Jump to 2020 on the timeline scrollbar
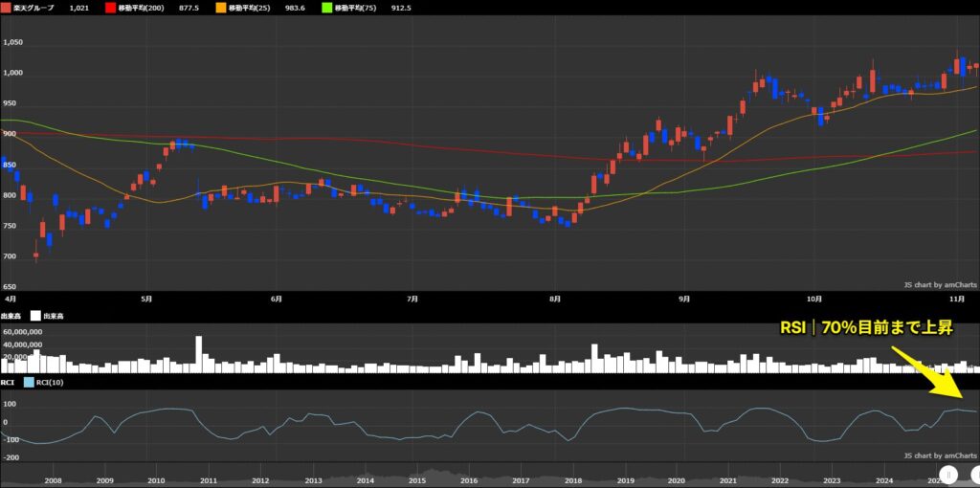This screenshot has width=980, height=488. pos(676,480)
